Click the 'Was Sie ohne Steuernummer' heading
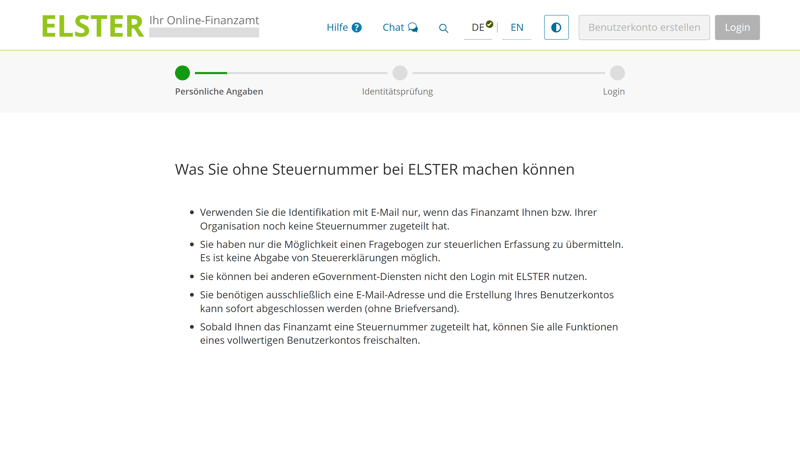Screen dimensions: 800x450 [x=375, y=170]
